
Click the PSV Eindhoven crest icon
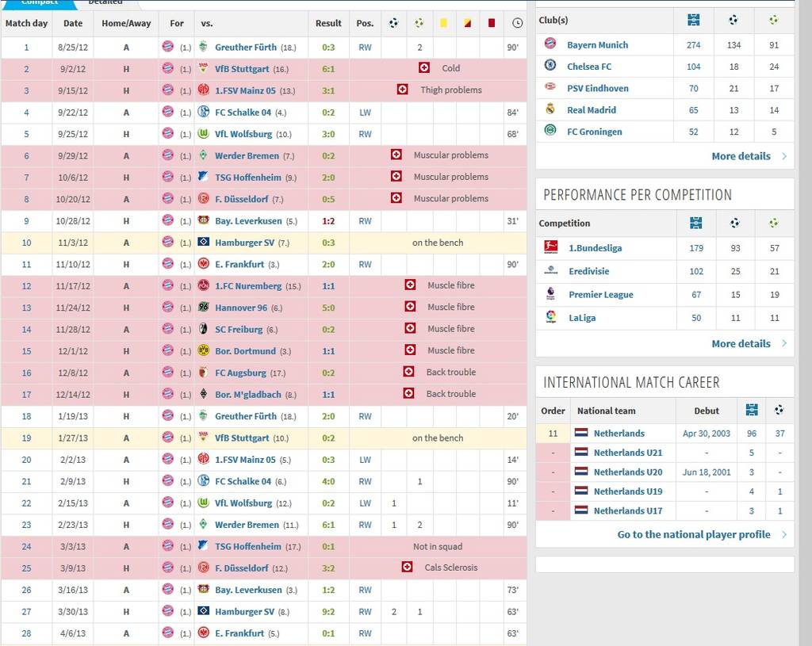click(x=550, y=87)
